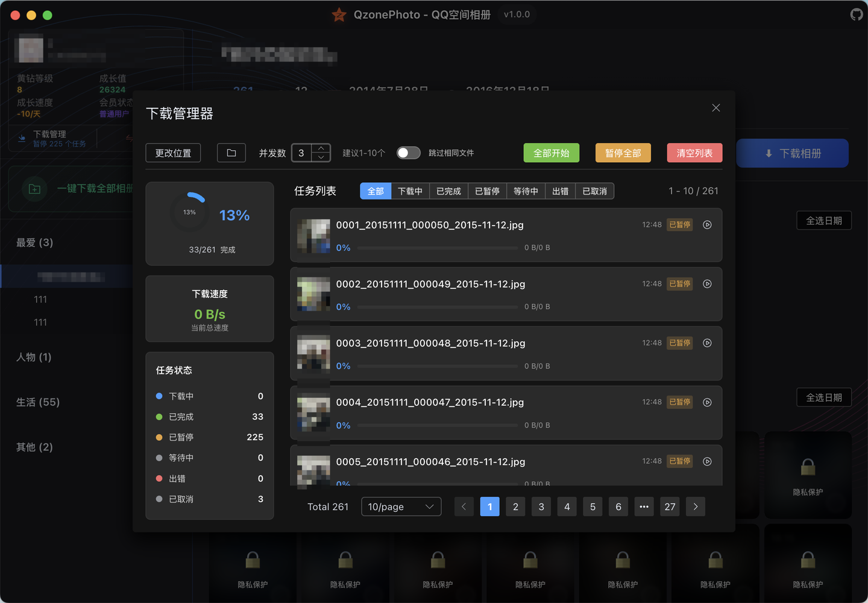Click 清空列表 to clear the task list

694,153
